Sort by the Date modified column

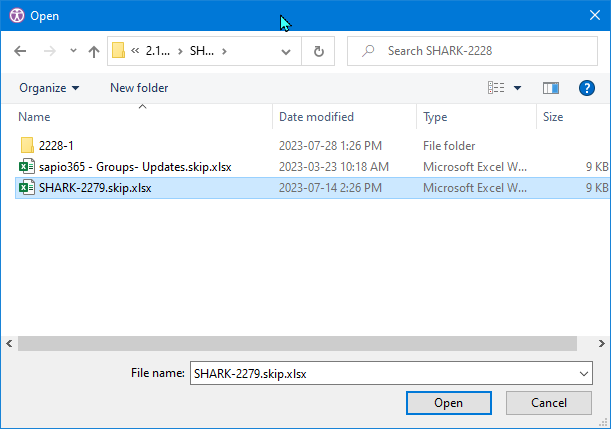[316, 117]
